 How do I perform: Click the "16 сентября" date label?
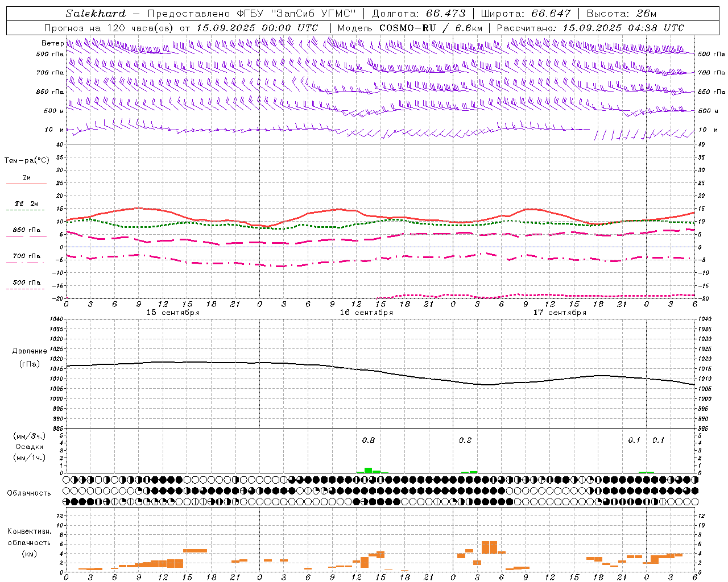coord(366,313)
